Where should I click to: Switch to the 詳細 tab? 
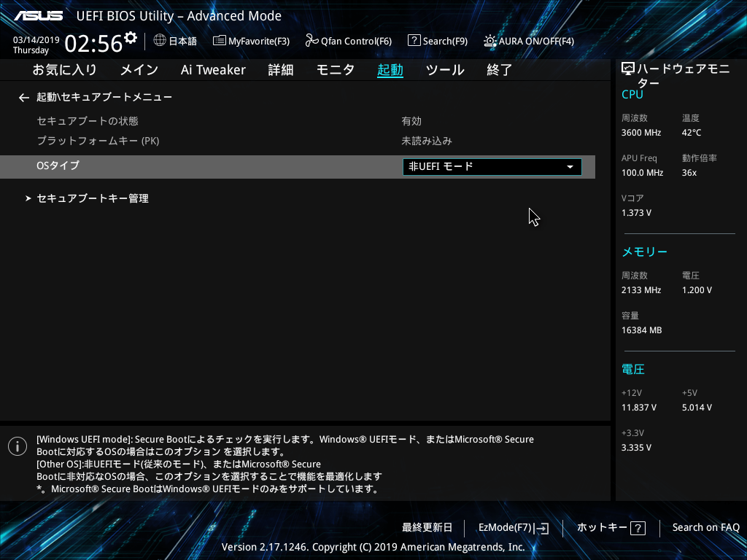(x=281, y=70)
